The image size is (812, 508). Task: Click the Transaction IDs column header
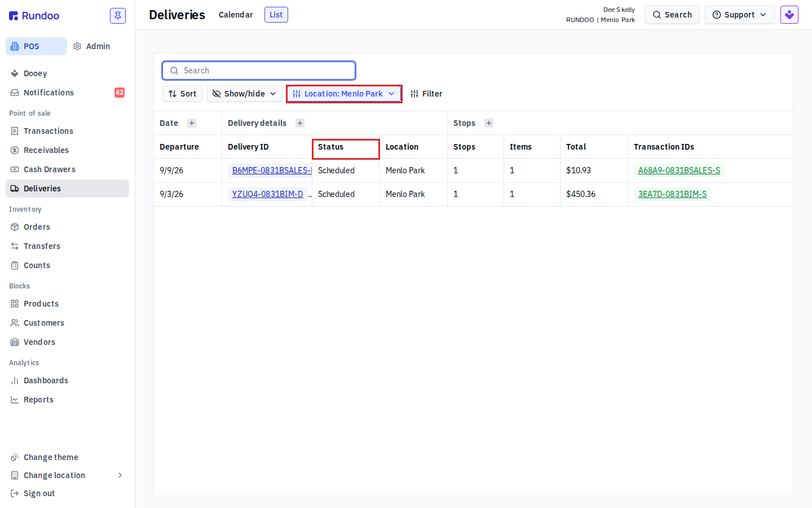tap(710, 147)
